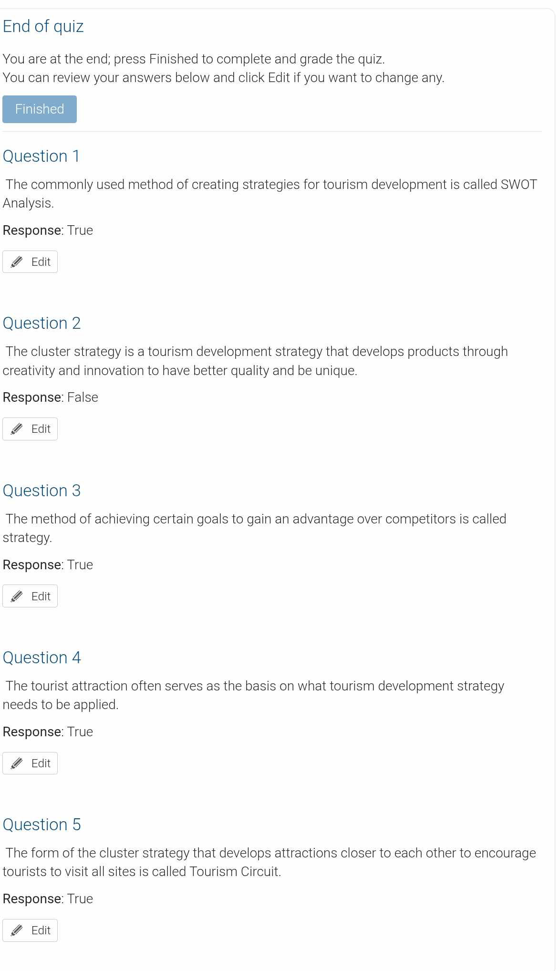The width and height of the screenshot is (560, 971).
Task: Click Edit to change the False response
Action: pos(30,428)
